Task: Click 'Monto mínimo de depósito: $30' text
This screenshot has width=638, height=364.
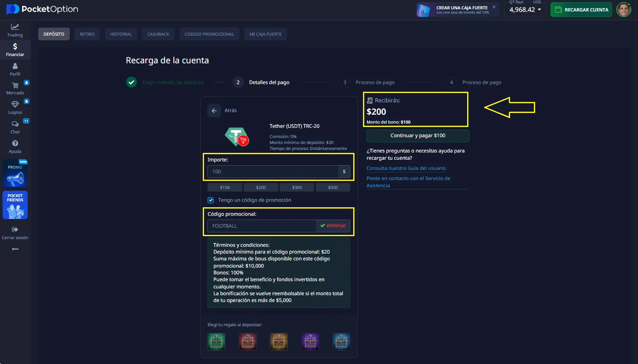Action: [x=301, y=143]
